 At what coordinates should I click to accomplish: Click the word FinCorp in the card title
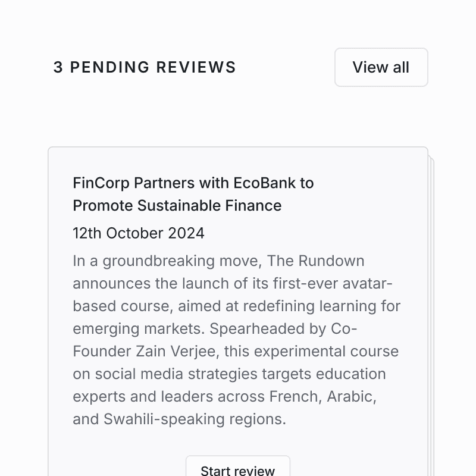101,183
